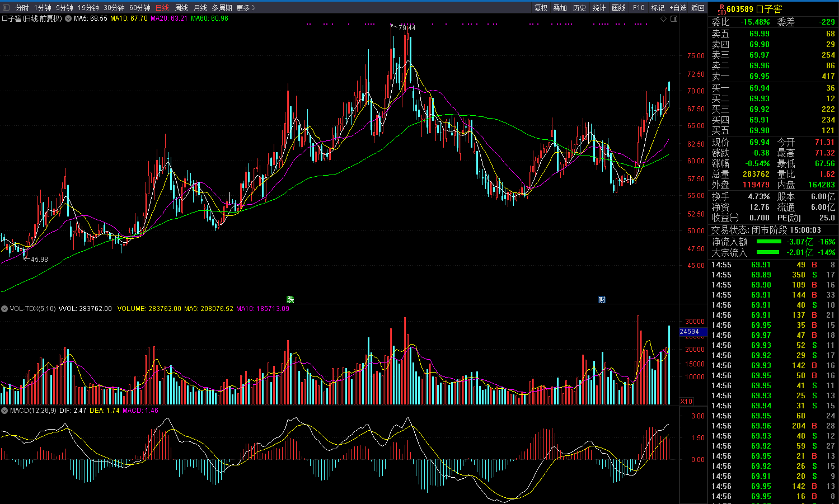Click stock code 603589
The image size is (839, 504).
click(x=740, y=9)
